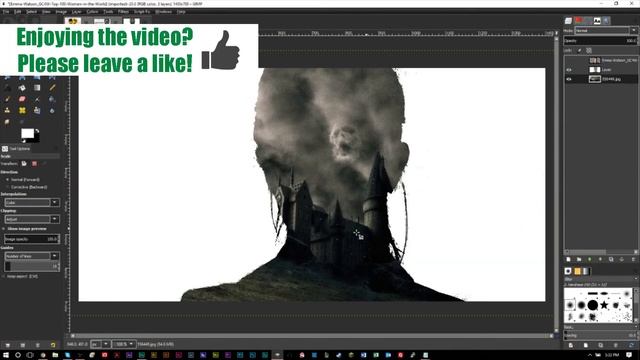The width and height of the screenshot is (640, 360).
Task: Select Corrective (Backward) direction radio
Action: coord(7,187)
